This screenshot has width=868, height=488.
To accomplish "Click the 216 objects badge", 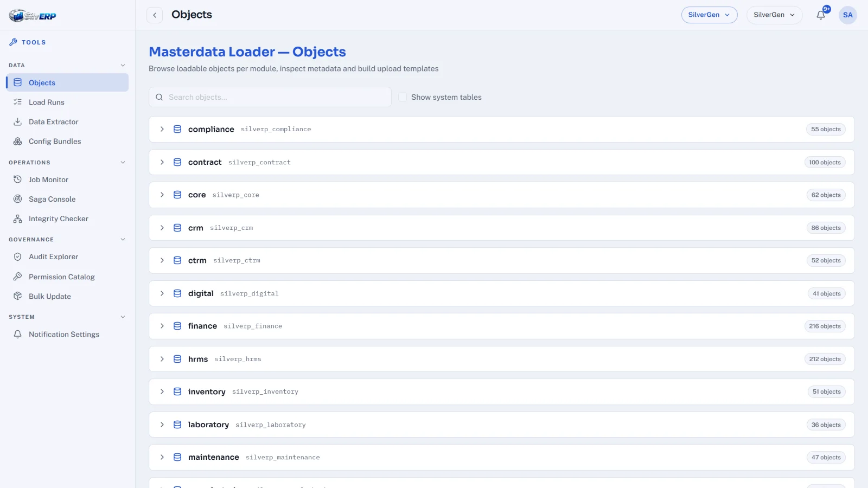I will (825, 326).
